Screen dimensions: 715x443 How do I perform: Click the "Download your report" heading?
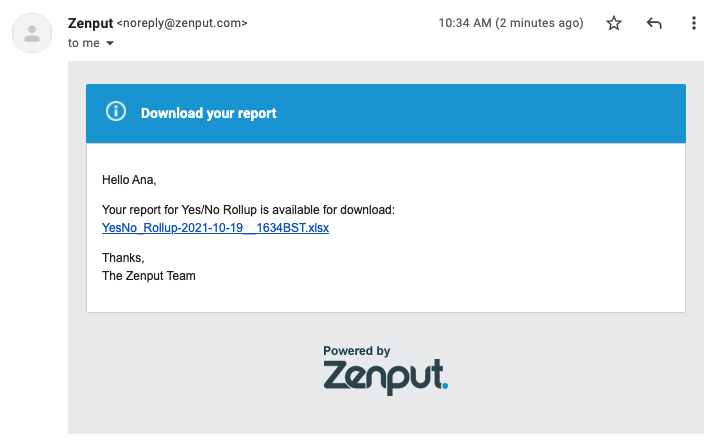click(208, 113)
